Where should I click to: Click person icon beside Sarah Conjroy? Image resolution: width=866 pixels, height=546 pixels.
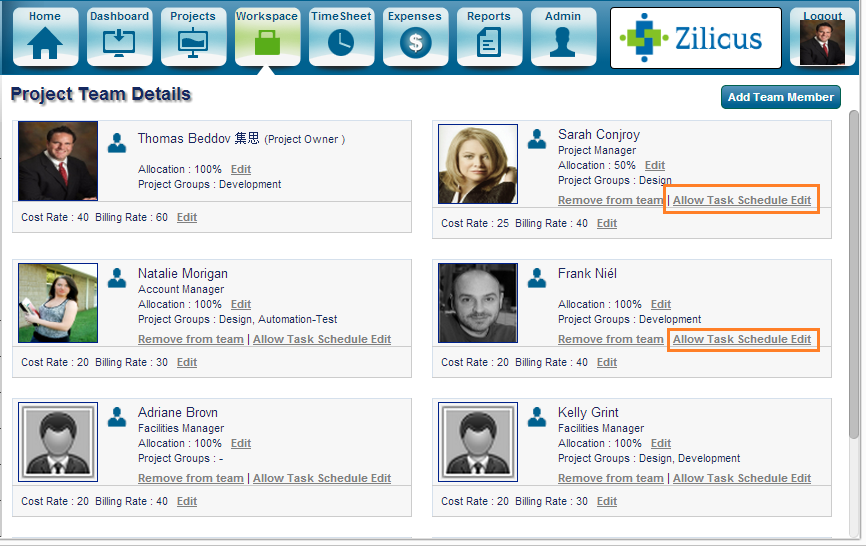coord(537,140)
